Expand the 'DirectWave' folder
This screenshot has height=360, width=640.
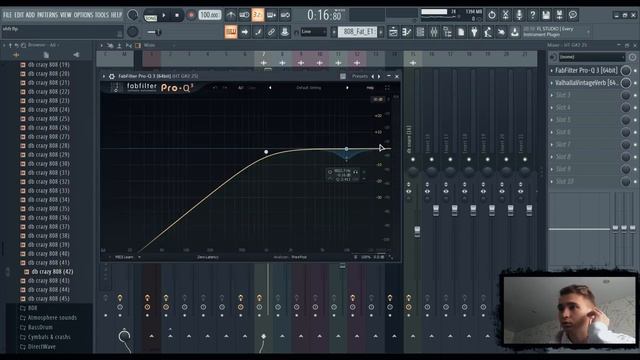[x=41, y=347]
